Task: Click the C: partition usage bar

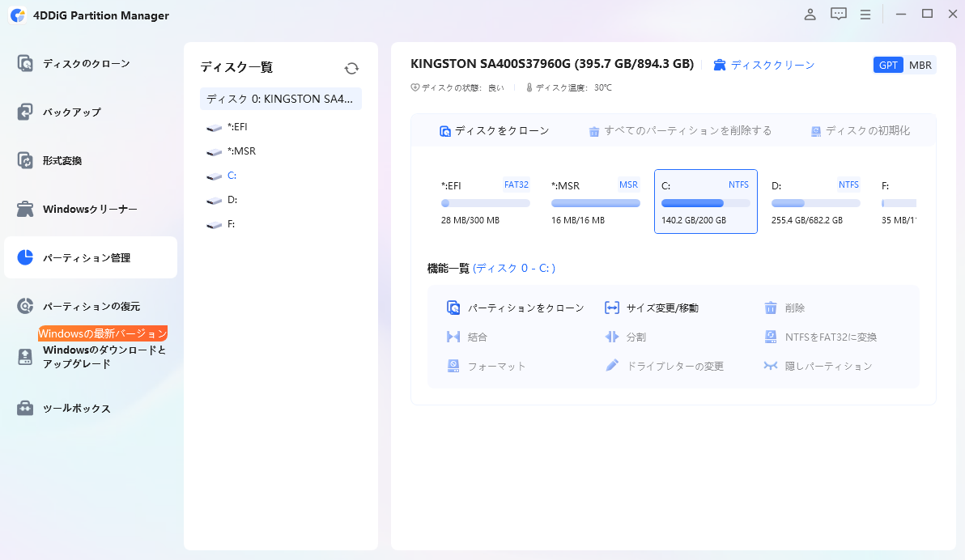Action: [x=705, y=203]
